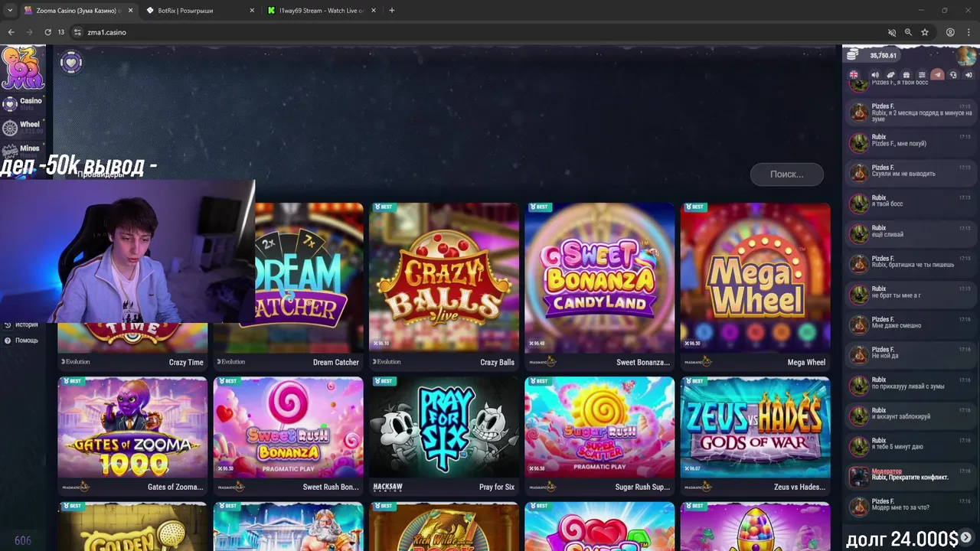Open the Провайдеры providers dropdown
Viewport: 980px width, 551px height.
click(100, 174)
